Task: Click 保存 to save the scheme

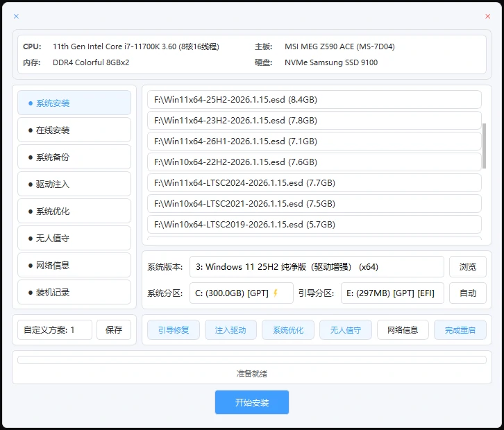Action: tap(114, 330)
